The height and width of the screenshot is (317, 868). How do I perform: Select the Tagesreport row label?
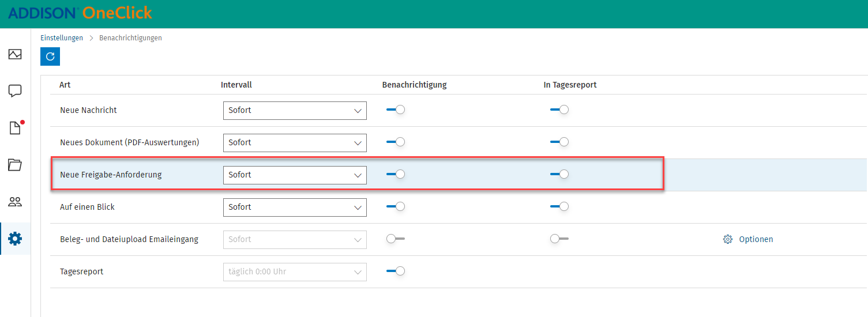pos(82,271)
